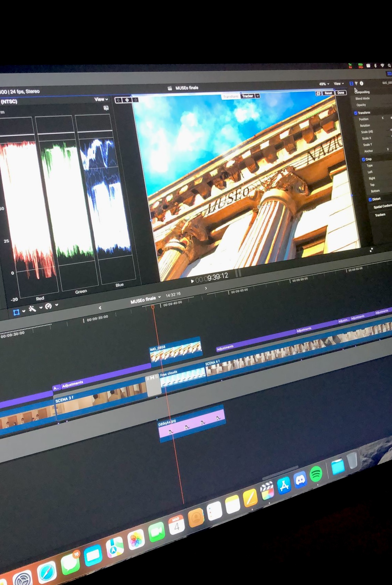Switch to the Tracker tab in viewer

tap(247, 96)
